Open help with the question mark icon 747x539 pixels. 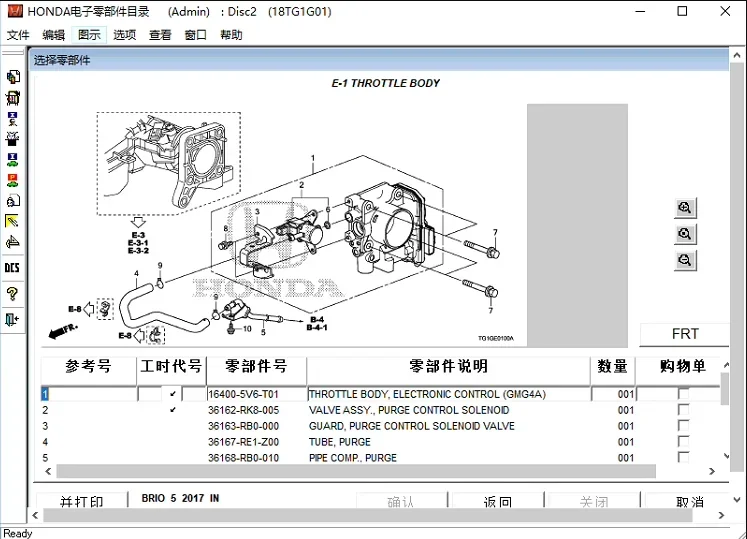13,294
